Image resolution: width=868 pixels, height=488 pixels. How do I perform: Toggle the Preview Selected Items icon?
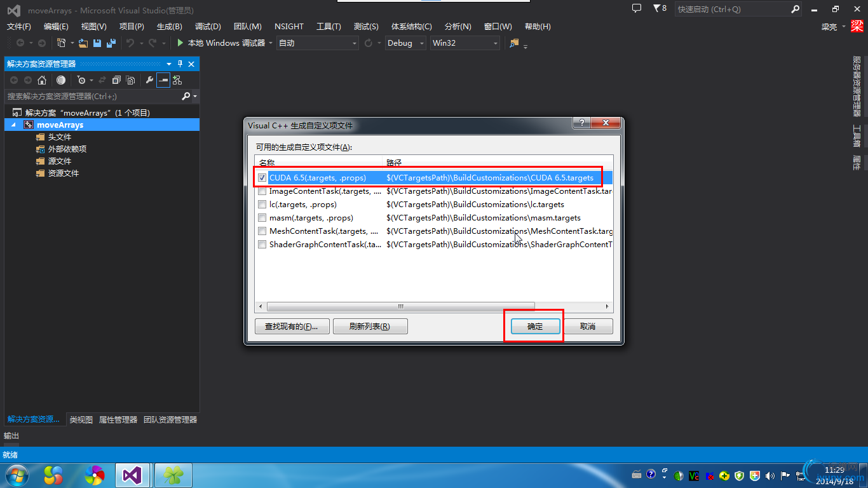point(163,80)
